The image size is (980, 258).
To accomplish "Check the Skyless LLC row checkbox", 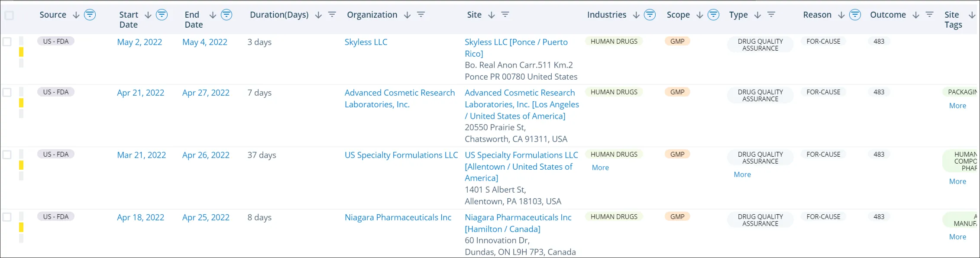I will 6,41.
